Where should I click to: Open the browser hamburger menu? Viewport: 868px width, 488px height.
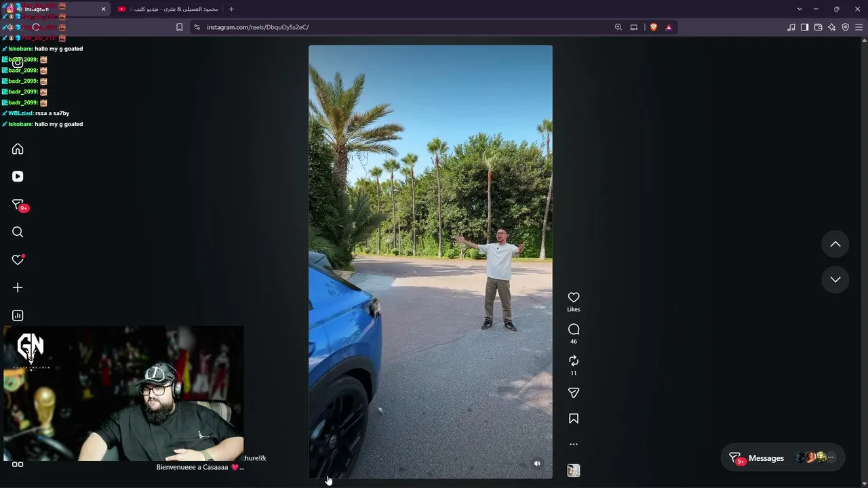[x=859, y=27]
